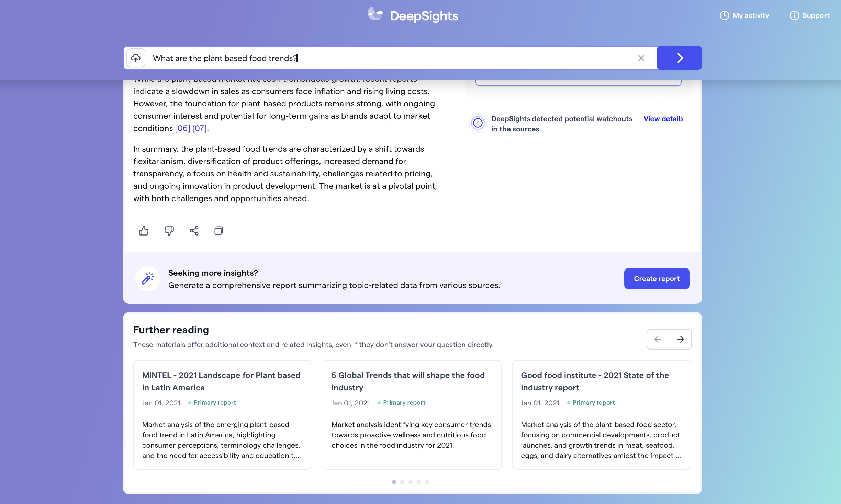Image resolution: width=841 pixels, height=504 pixels.
Task: Open Good food institute 2021 State report card
Action: (x=602, y=415)
